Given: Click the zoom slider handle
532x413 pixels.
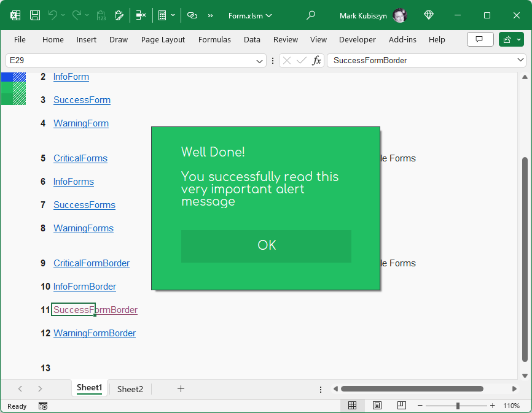Looking at the screenshot, I should (x=458, y=406).
